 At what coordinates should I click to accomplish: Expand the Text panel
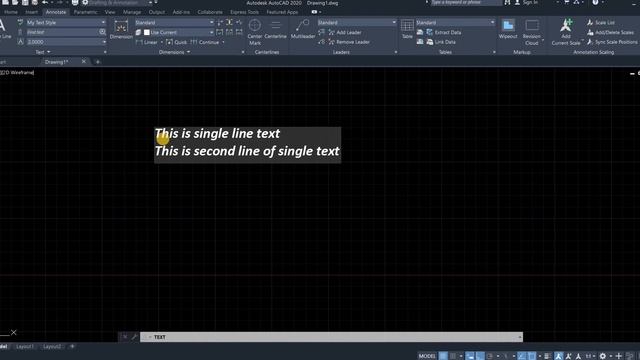coord(43,52)
